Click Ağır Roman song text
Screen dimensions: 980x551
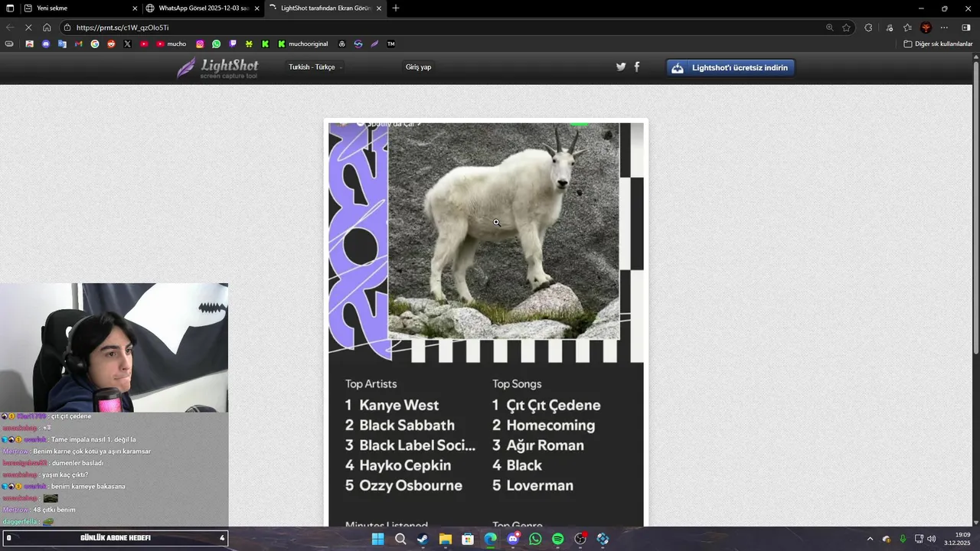click(545, 445)
